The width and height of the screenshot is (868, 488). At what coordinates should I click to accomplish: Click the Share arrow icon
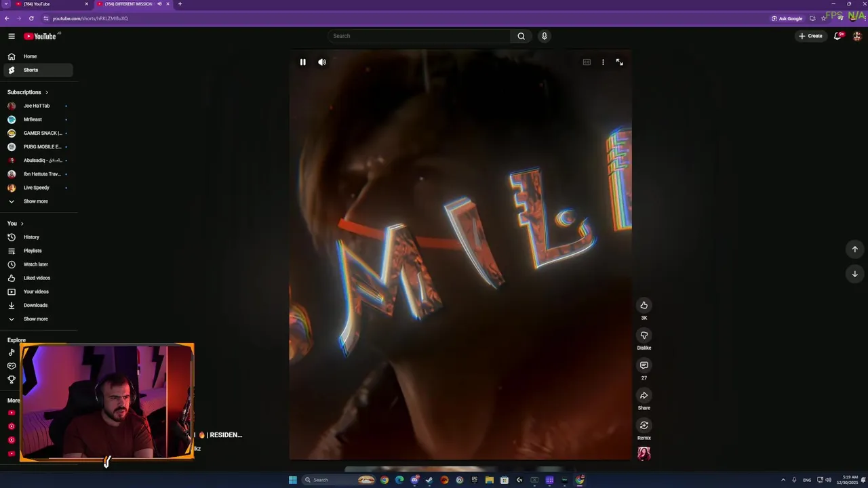pyautogui.click(x=644, y=395)
